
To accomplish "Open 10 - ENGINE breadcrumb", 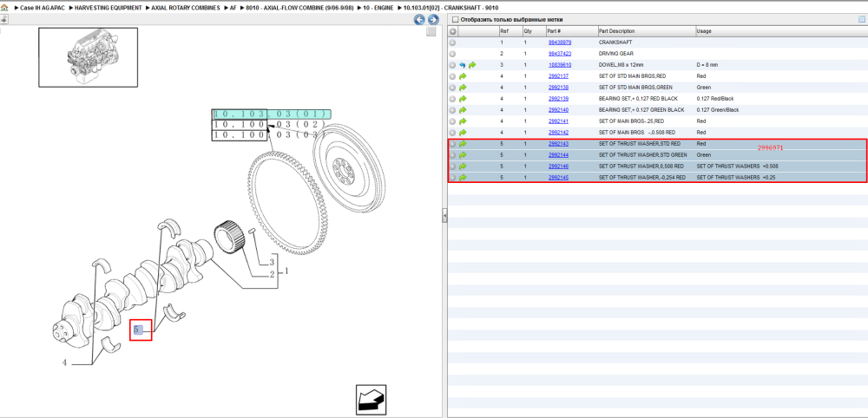I will click(x=378, y=9).
